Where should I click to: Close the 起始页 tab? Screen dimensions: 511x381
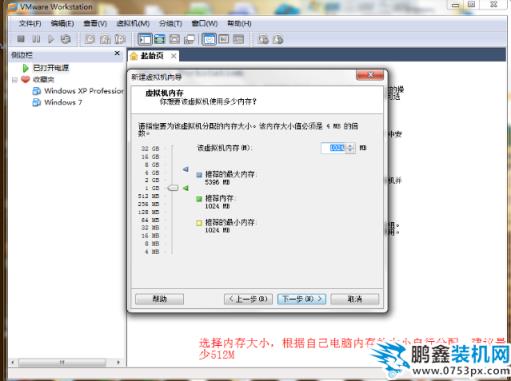click(174, 56)
